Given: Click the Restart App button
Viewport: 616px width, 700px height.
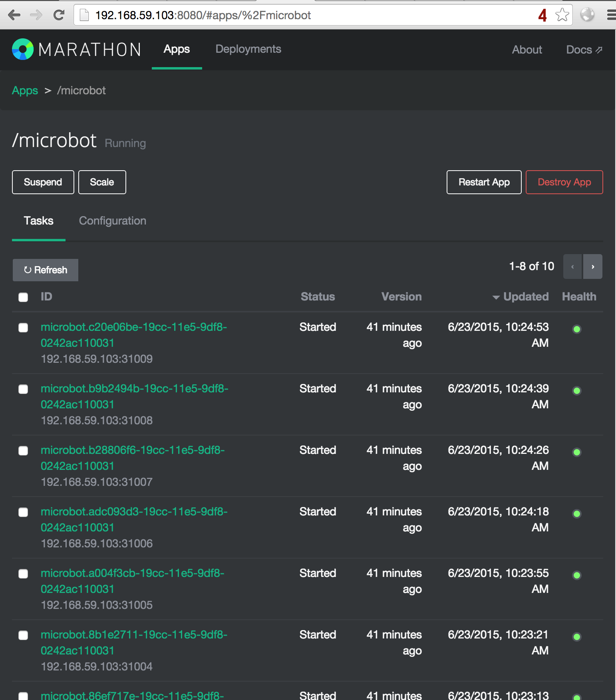Looking at the screenshot, I should pyautogui.click(x=484, y=182).
